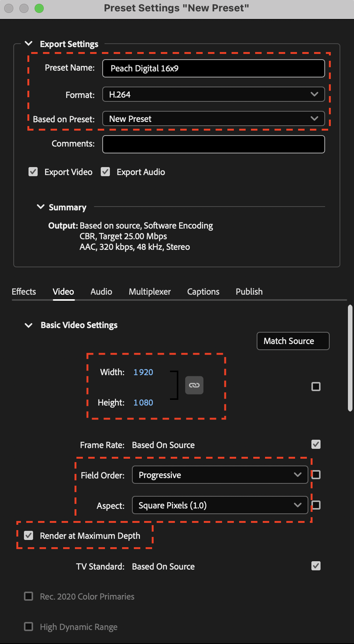
Task: Uncheck the Export Video checkbox
Action: (x=33, y=172)
